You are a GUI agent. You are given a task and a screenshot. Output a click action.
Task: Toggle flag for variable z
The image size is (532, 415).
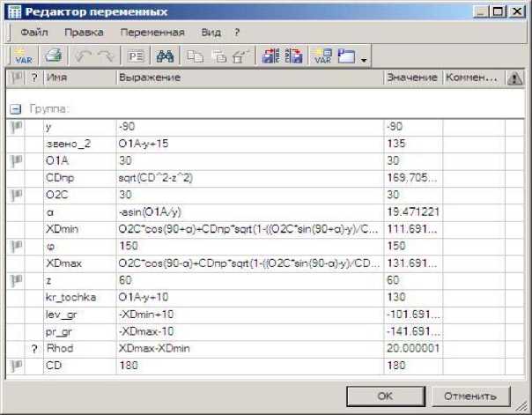pos(16,280)
